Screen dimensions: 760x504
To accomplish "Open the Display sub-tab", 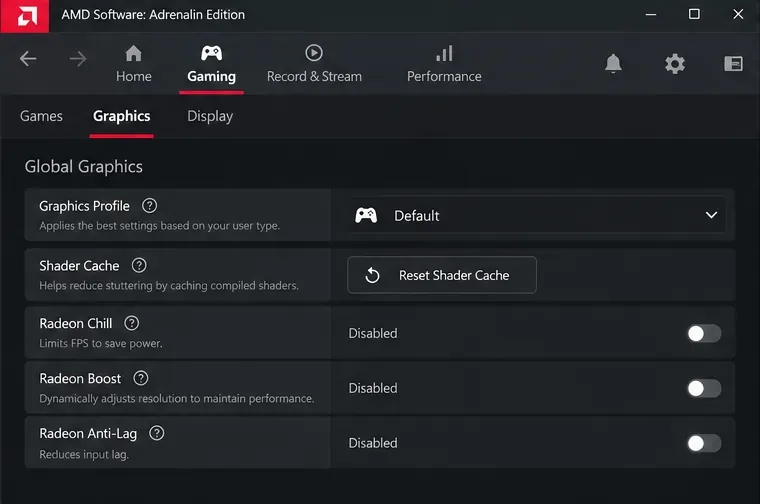I will (x=210, y=116).
